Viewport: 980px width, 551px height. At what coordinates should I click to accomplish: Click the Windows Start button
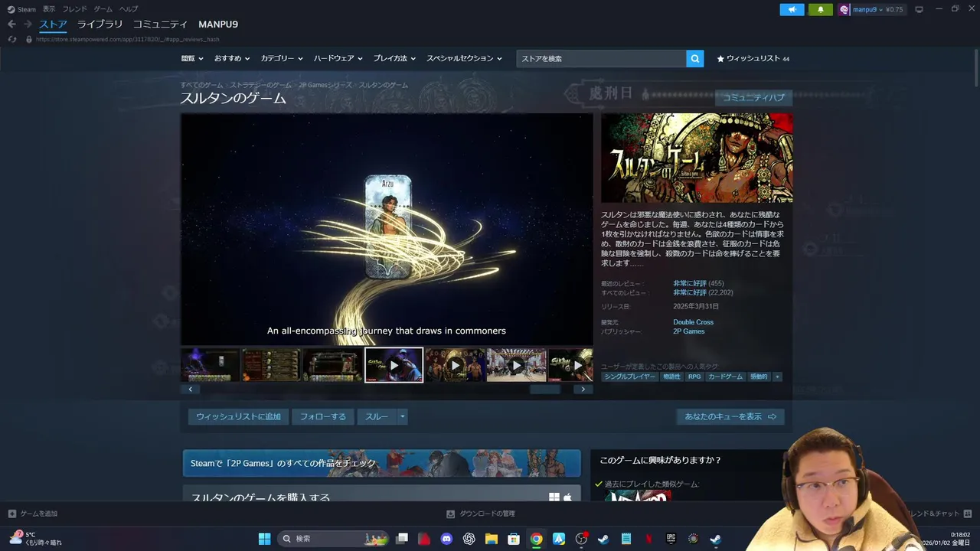click(x=264, y=539)
